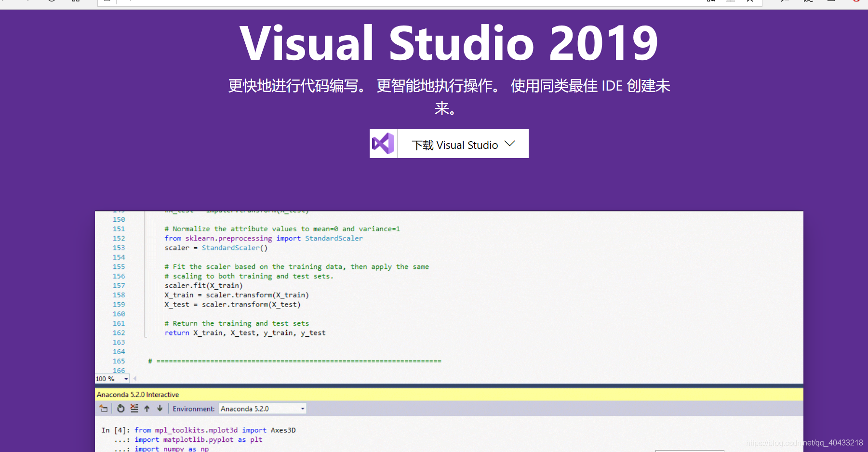Click line number 162 in the gutter
Image resolution: width=868 pixels, height=452 pixels.
(x=119, y=333)
